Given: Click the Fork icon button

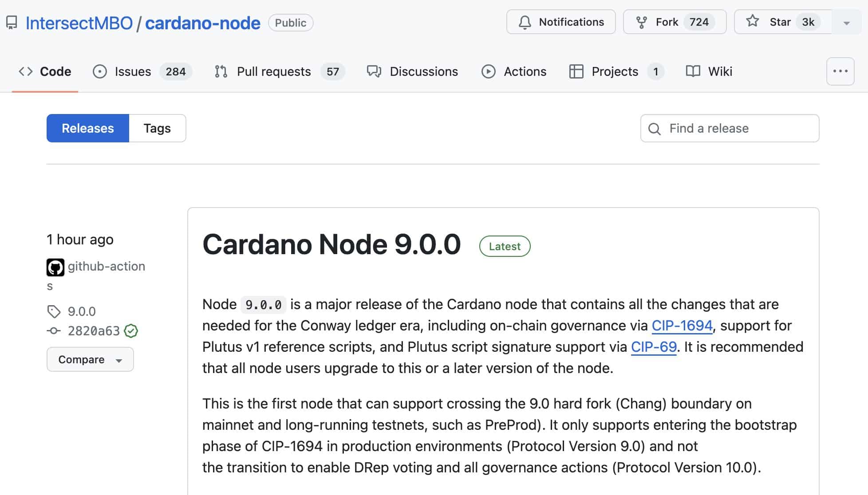Looking at the screenshot, I should (641, 22).
